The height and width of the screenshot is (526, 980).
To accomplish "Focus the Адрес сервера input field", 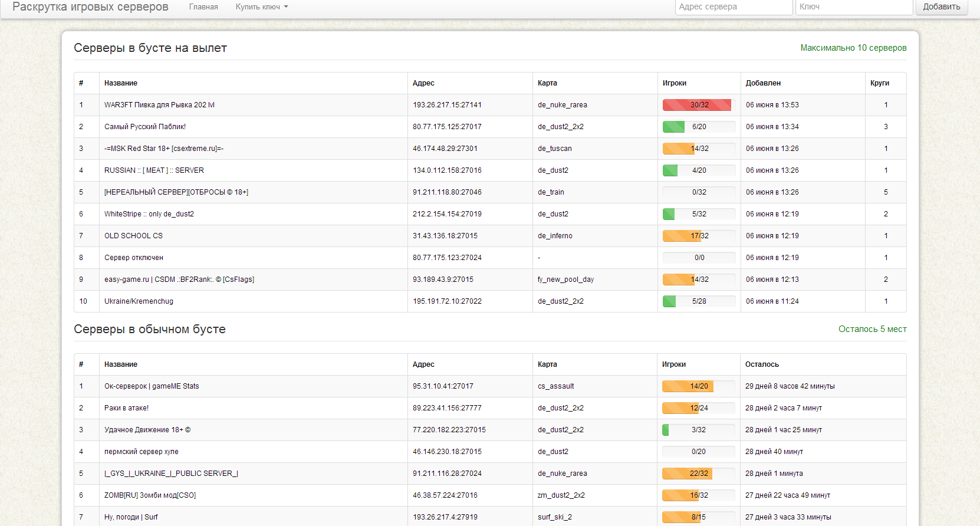I will click(x=734, y=7).
